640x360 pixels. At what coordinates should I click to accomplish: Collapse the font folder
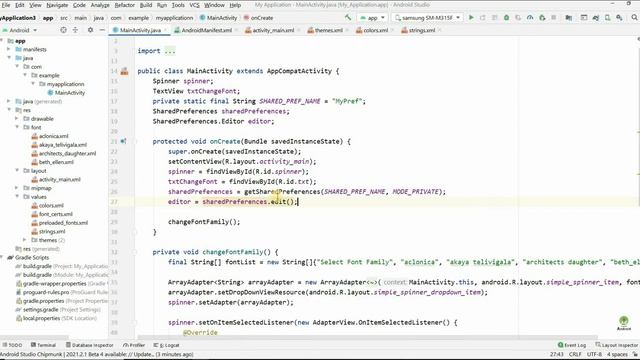click(x=17, y=127)
